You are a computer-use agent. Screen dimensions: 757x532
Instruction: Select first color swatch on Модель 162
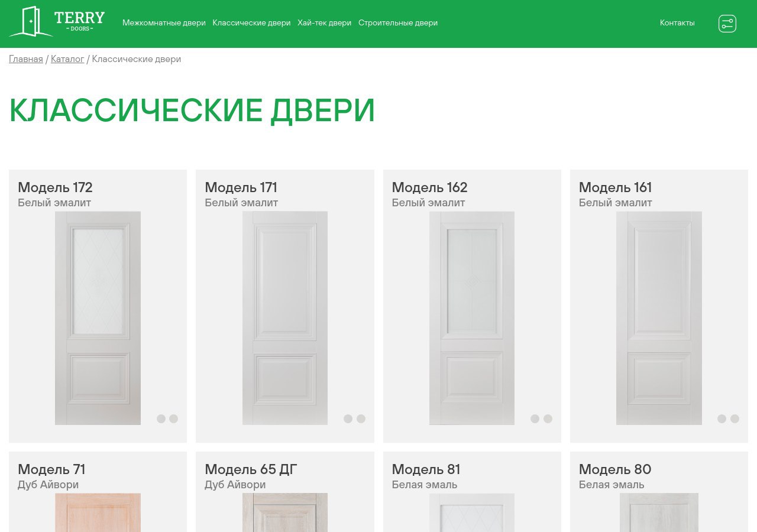[535, 419]
